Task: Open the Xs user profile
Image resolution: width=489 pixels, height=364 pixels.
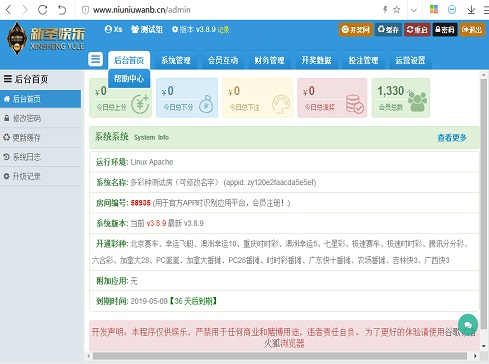Action: point(113,29)
